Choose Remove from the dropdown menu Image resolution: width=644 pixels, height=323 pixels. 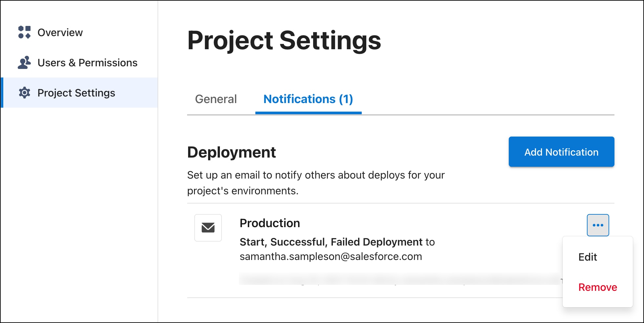(597, 287)
